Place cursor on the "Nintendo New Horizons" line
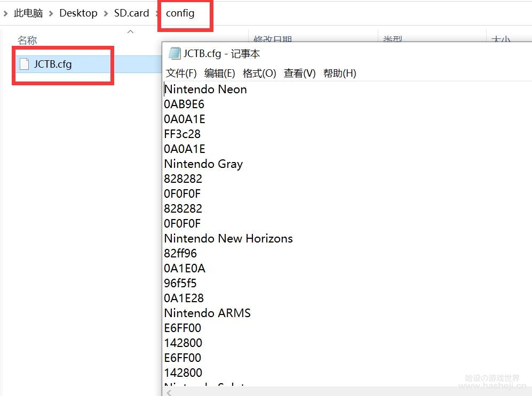This screenshot has height=396, width=532. 228,238
